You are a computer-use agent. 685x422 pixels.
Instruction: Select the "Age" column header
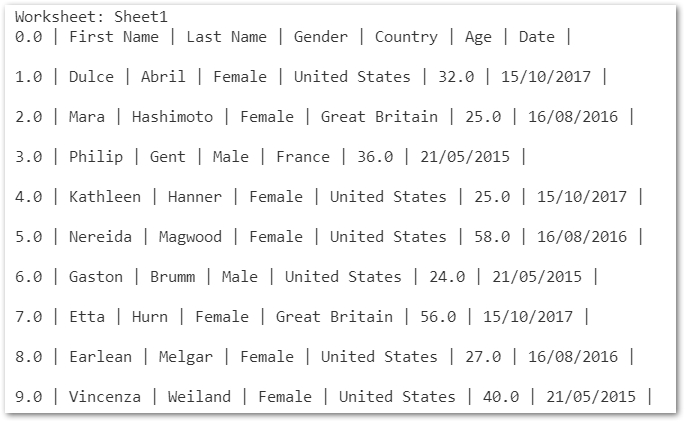click(478, 37)
